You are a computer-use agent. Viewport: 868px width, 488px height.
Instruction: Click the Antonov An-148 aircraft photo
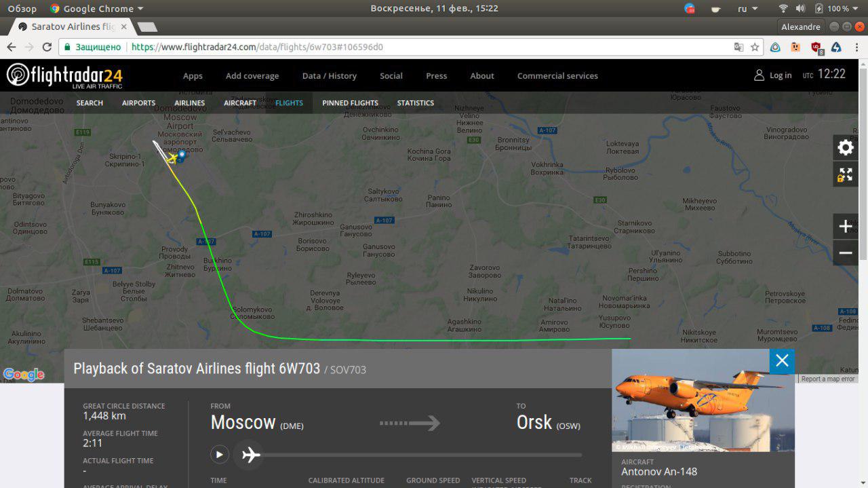tap(703, 400)
